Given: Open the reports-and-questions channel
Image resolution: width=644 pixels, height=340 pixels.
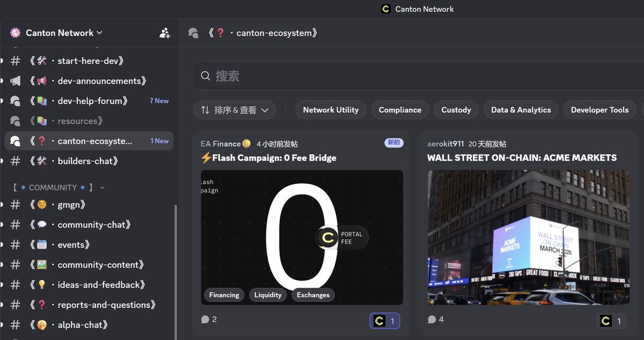Looking at the screenshot, I should click(89, 305).
